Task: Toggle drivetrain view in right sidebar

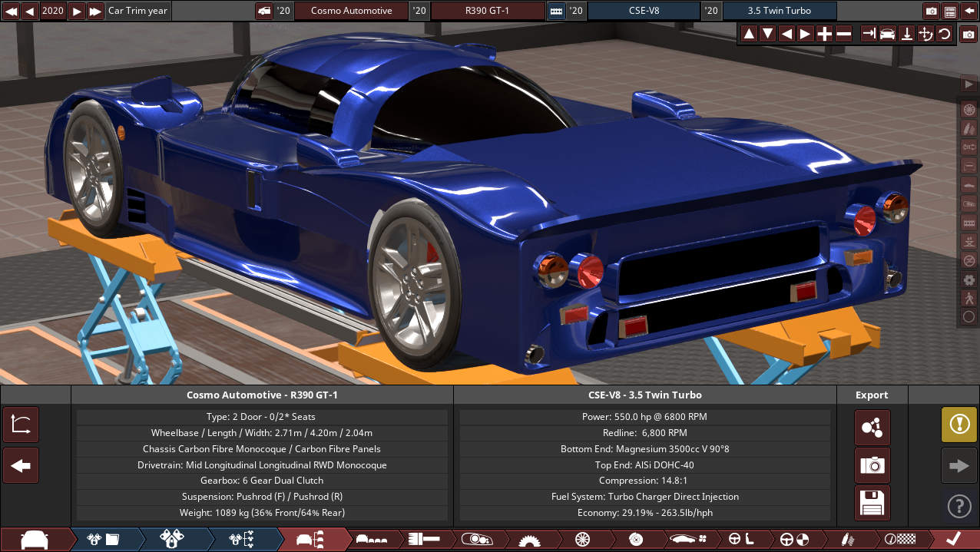Action: 969,147
